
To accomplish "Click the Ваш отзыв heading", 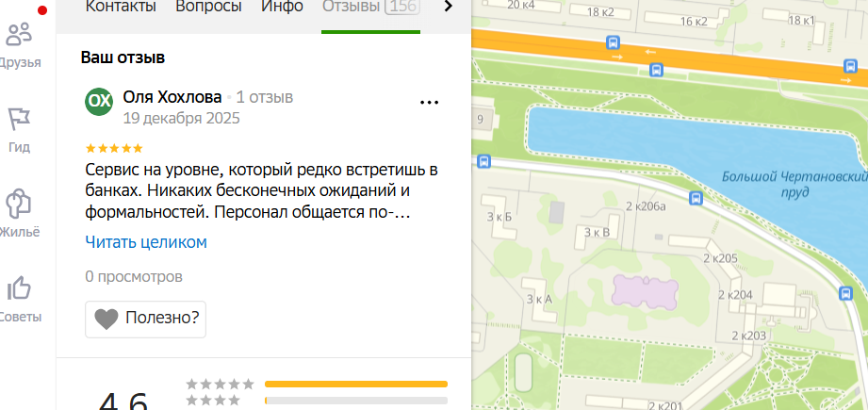I will (123, 57).
